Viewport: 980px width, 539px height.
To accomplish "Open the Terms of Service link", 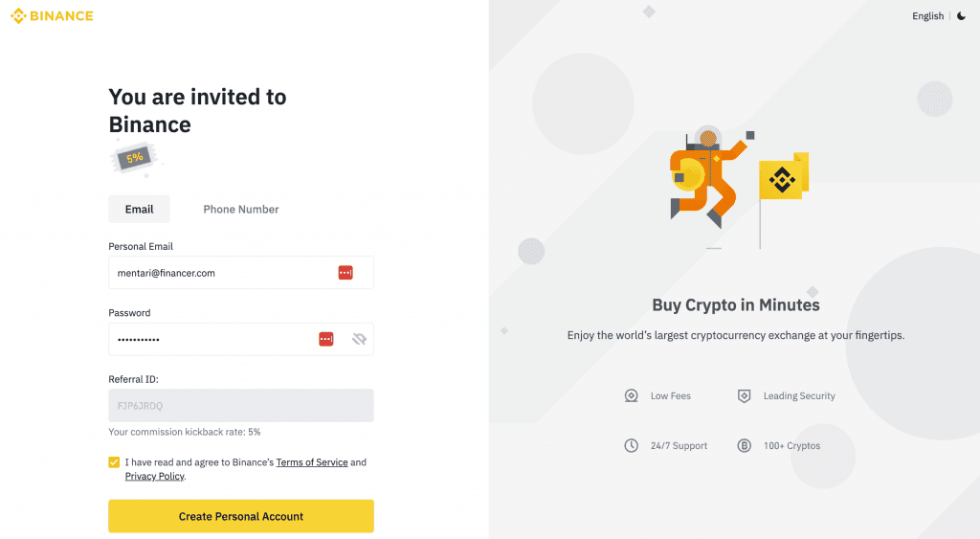I will tap(312, 462).
